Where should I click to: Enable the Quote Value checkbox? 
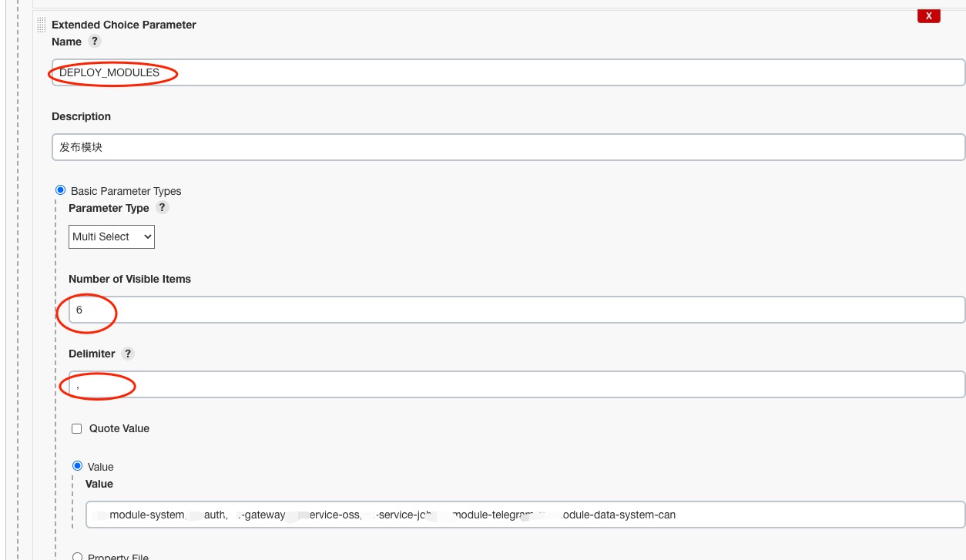coord(77,428)
